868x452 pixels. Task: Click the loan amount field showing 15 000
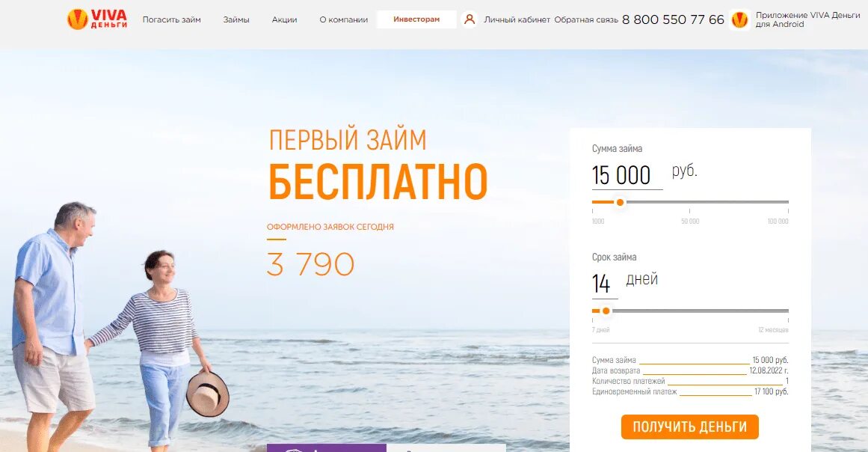point(627,176)
